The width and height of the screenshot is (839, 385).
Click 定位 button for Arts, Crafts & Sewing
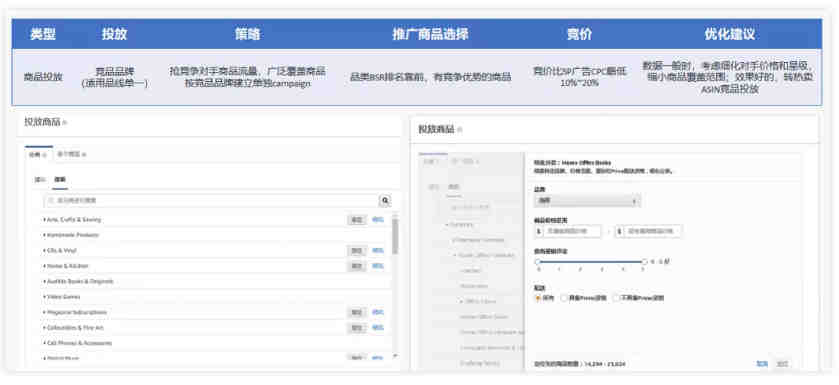[x=356, y=220]
